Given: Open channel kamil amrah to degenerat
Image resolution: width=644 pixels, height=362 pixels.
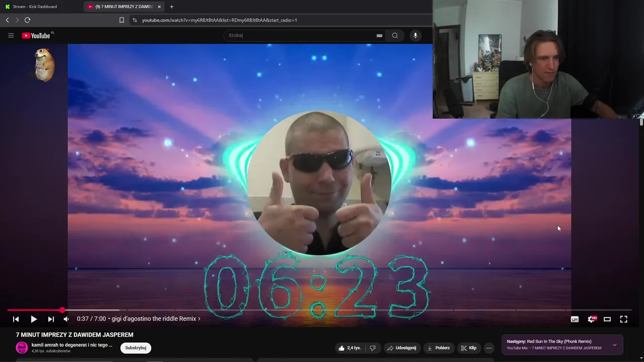Looking at the screenshot, I should [72, 345].
